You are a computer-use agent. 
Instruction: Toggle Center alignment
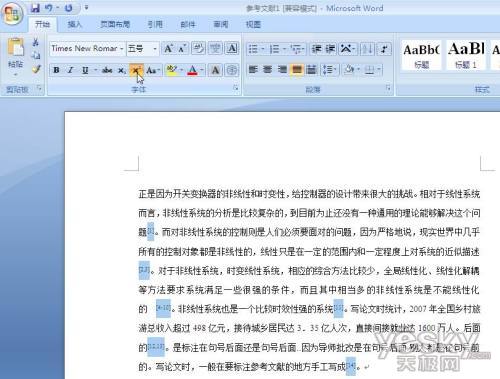pos(268,70)
